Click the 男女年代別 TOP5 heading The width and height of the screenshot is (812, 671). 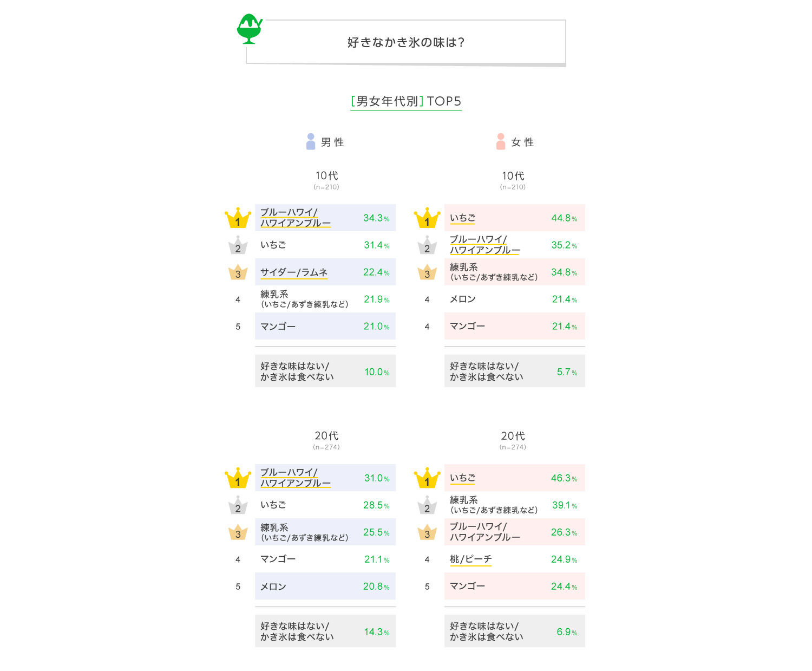tap(406, 101)
